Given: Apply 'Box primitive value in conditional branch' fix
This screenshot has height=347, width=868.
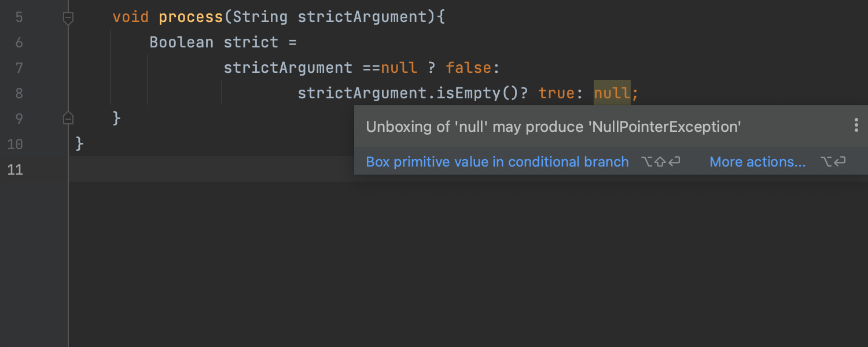Looking at the screenshot, I should tap(497, 162).
